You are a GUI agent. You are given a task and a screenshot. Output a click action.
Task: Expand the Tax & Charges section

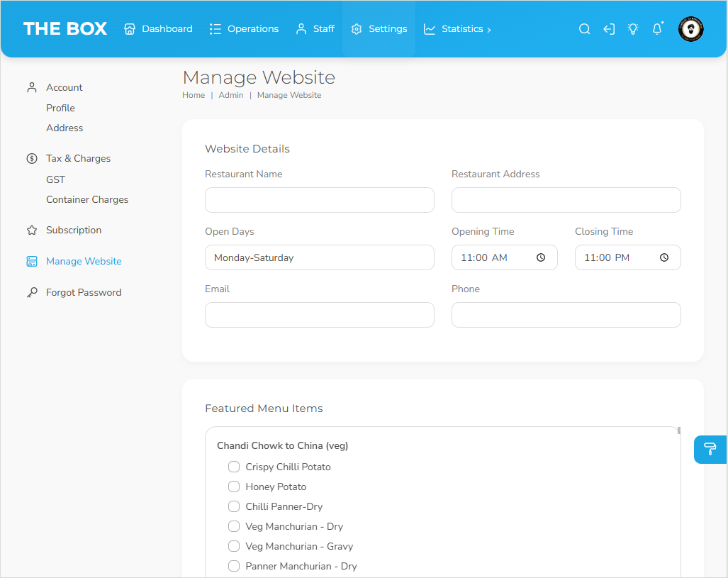coord(78,158)
